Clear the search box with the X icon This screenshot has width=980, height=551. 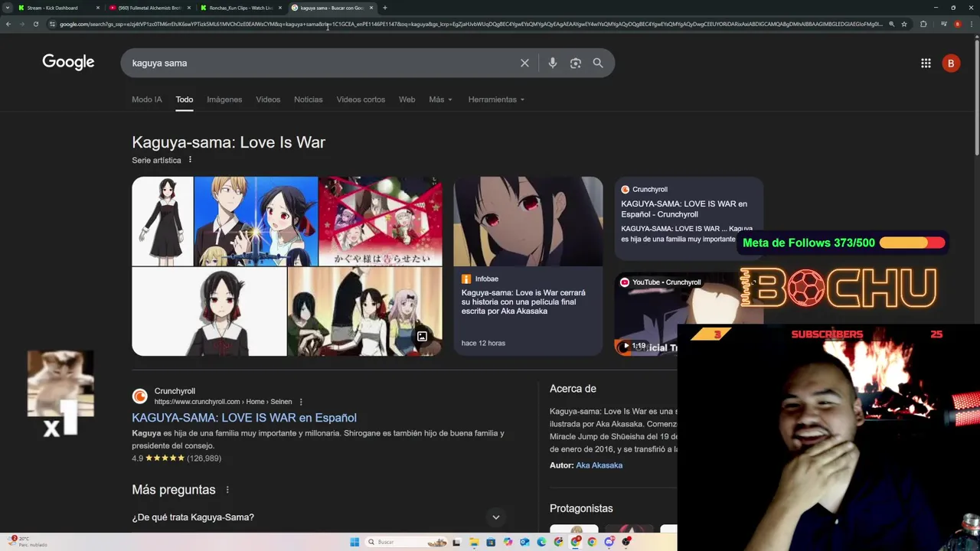pyautogui.click(x=524, y=63)
